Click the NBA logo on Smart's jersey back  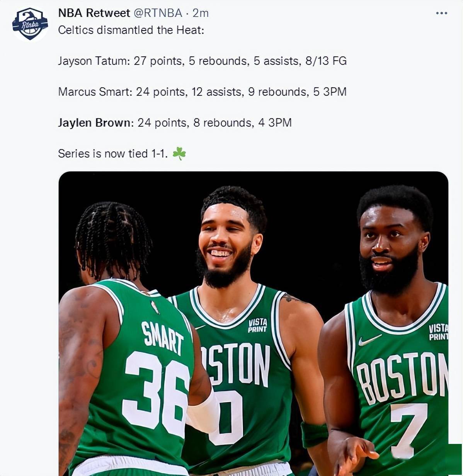tap(155, 308)
